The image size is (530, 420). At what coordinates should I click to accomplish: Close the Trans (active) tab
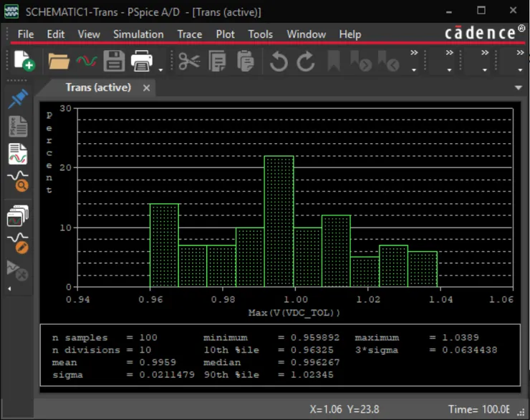click(x=147, y=87)
